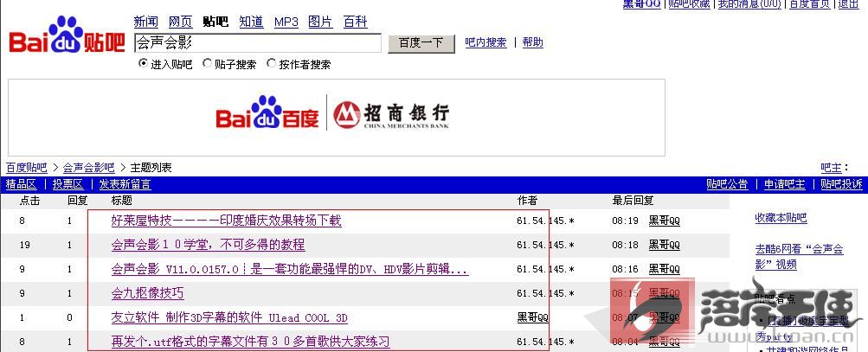Open the 精品区 section

pos(21,184)
